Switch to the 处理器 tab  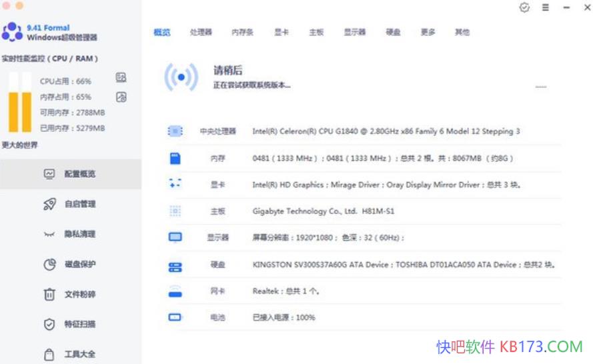pos(200,32)
